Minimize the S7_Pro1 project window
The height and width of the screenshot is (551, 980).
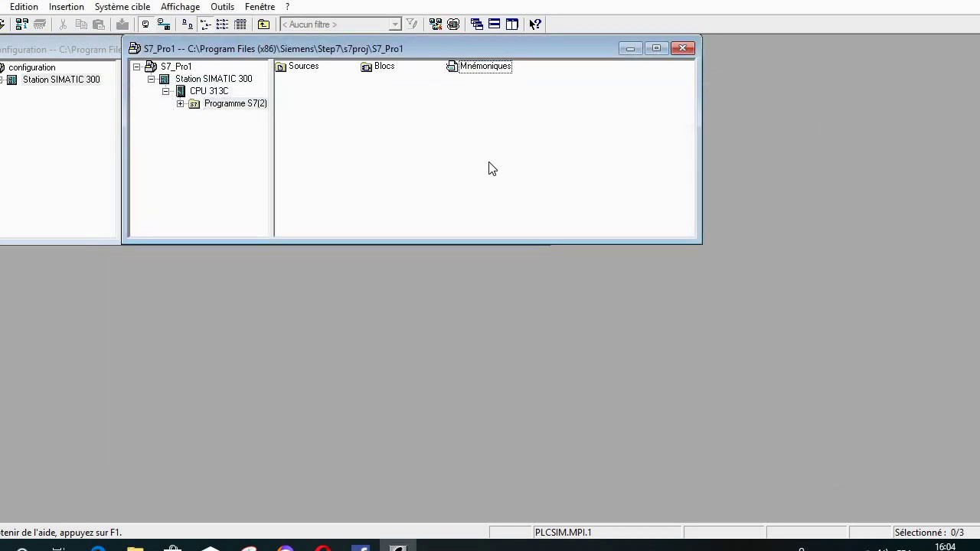630,48
